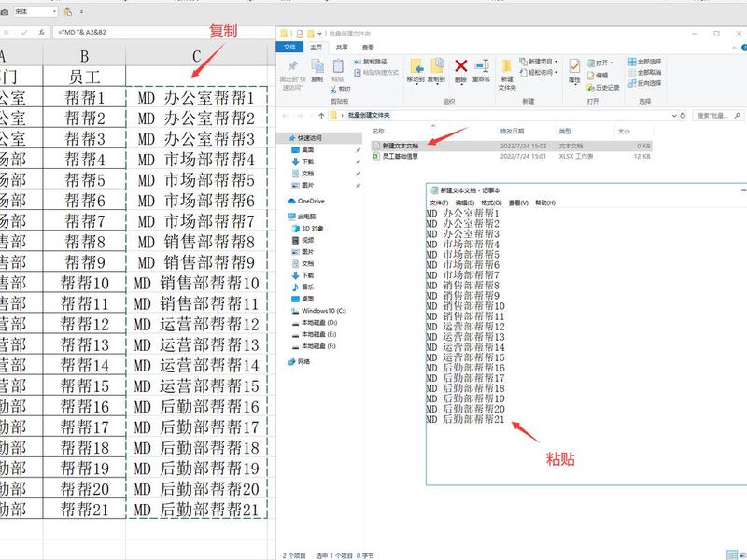Click the 新建文件夹 folder icon

[506, 66]
